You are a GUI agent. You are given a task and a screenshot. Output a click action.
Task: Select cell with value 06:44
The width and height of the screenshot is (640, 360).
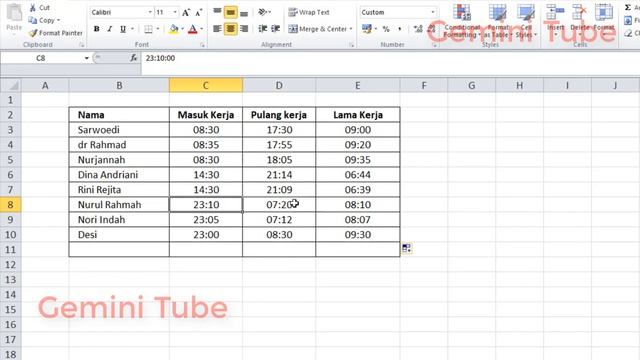coord(358,175)
